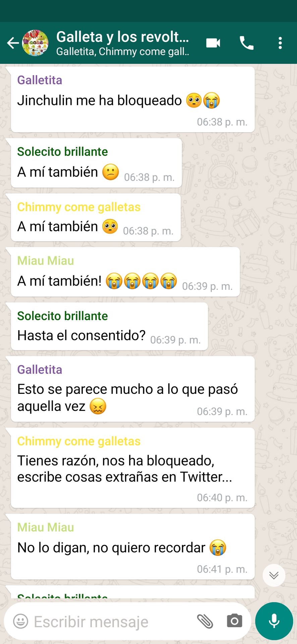Viewport: 297px width, 644px height.
Task: Jump to latest messages with down chevron
Action: click(x=274, y=575)
